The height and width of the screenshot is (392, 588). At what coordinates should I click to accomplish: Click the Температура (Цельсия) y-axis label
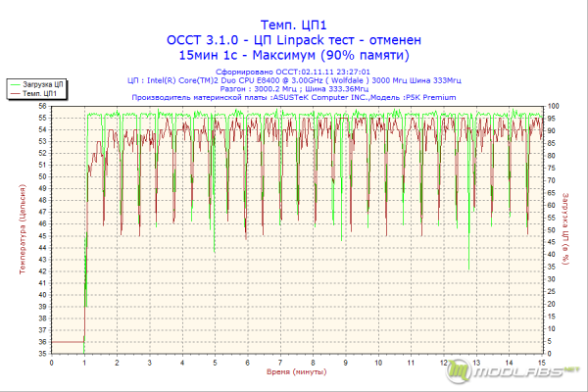tap(23, 229)
